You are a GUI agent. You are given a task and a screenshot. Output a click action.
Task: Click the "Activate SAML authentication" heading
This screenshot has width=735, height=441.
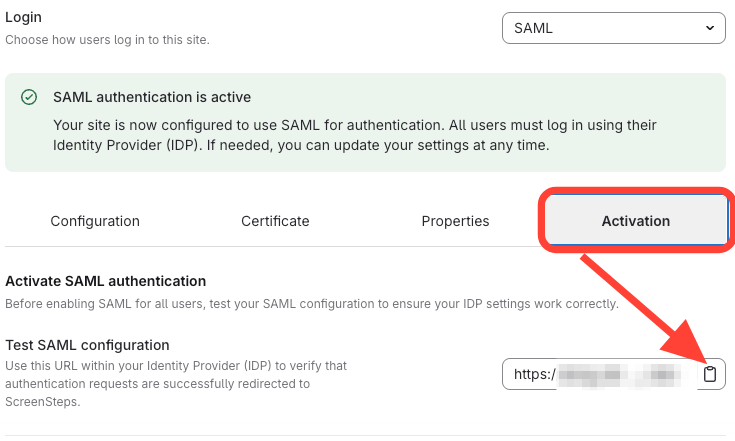105,281
